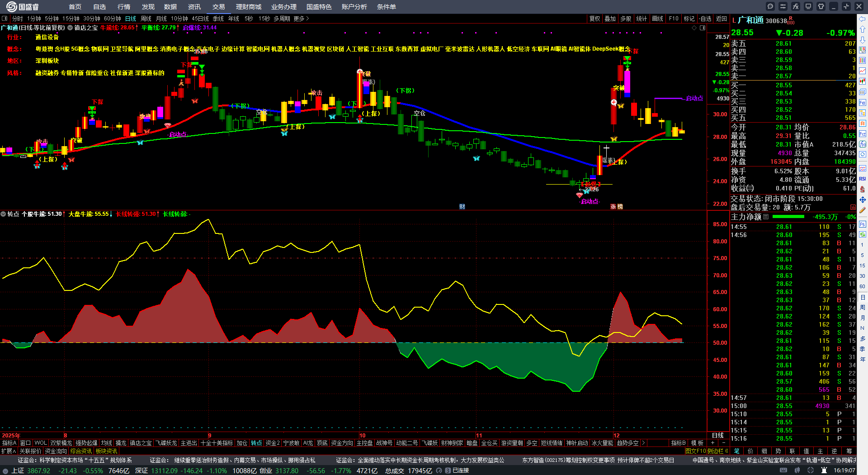The height and width of the screenshot is (475, 868).
Task: Toggle the circle marker before 转点 indicator title
Action: coord(3,214)
